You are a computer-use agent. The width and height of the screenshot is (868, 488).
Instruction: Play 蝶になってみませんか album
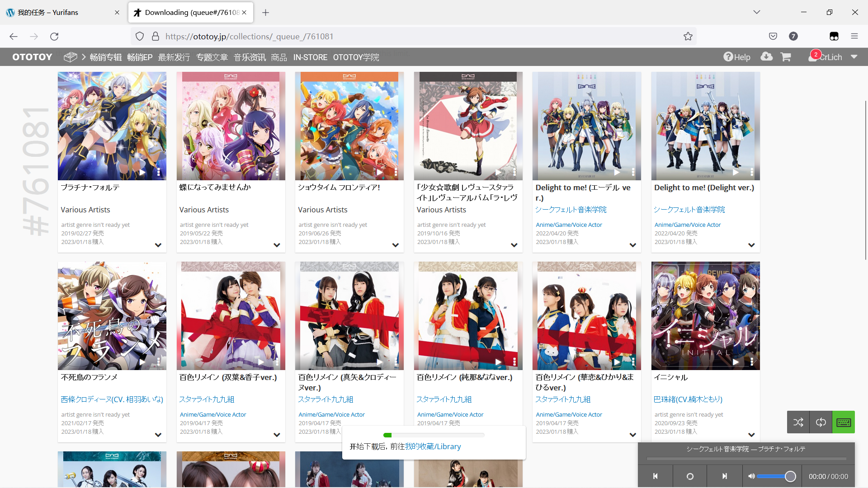pyautogui.click(x=261, y=172)
